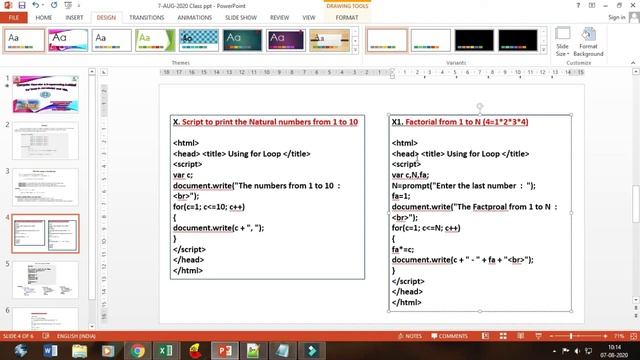Switch to Slide Sorter view icon

(503, 336)
